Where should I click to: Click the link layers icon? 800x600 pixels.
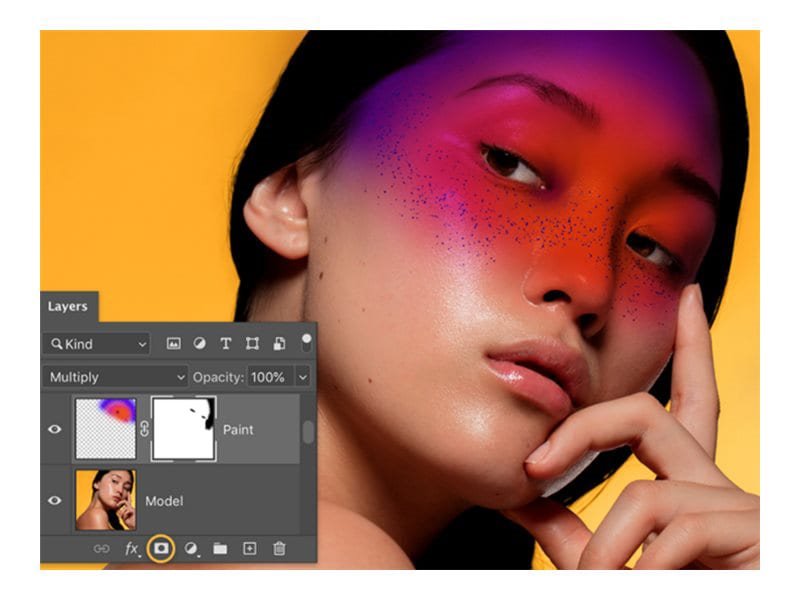(x=101, y=549)
